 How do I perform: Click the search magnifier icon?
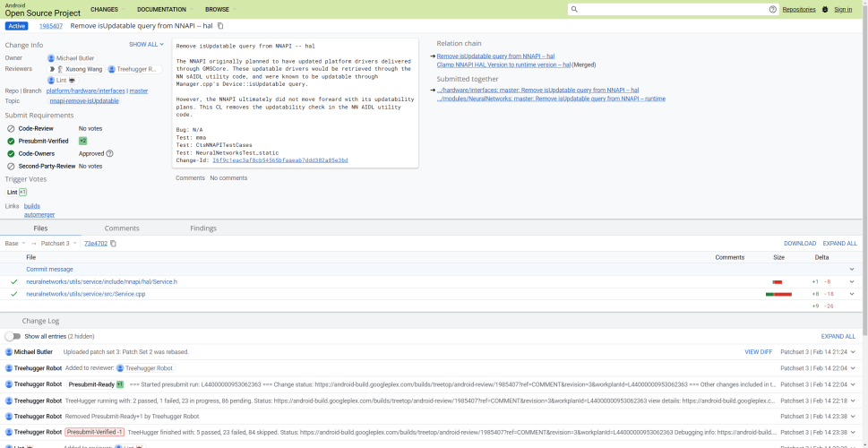point(574,10)
